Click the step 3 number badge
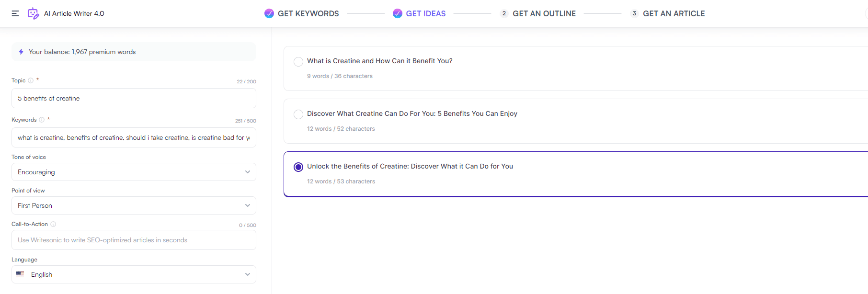Image resolution: width=868 pixels, height=294 pixels. (x=634, y=13)
